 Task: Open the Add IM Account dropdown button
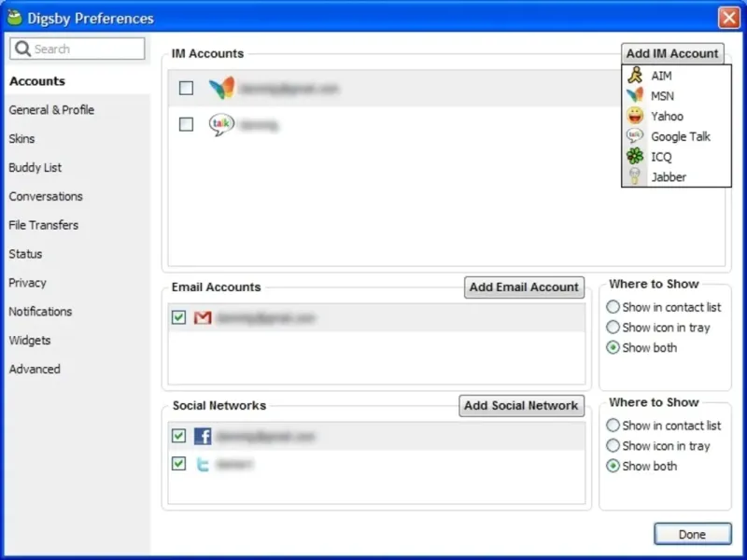click(672, 53)
